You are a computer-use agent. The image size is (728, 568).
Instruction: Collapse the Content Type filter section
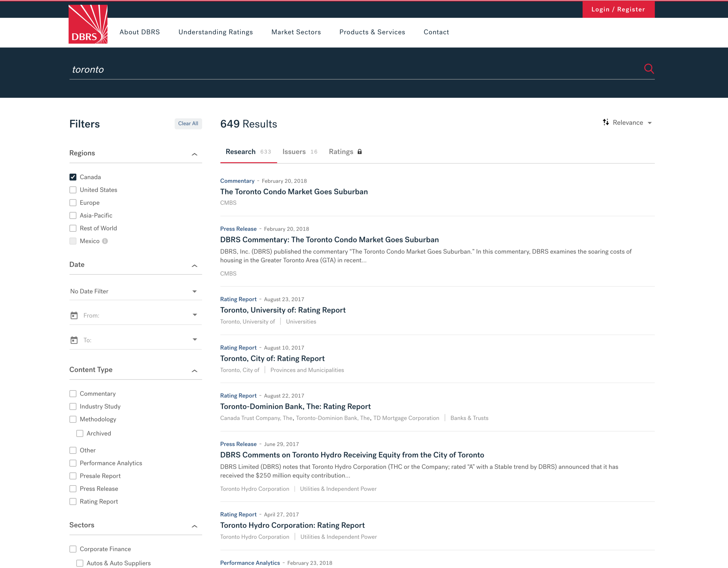click(x=195, y=371)
